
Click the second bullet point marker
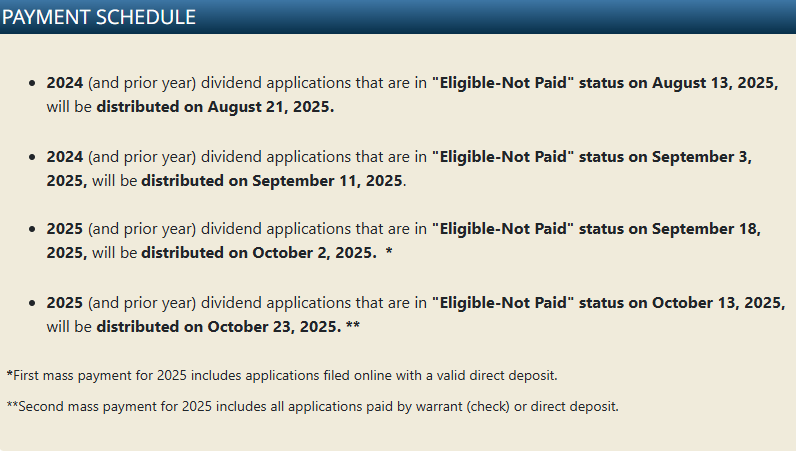[32, 157]
